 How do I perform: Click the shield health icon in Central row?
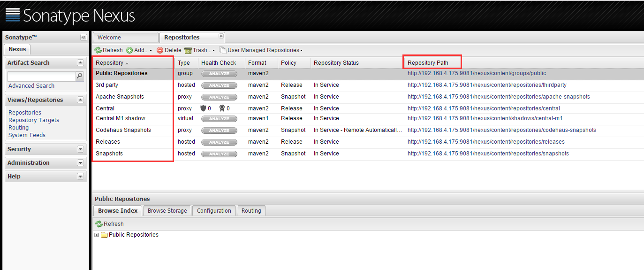click(x=204, y=108)
